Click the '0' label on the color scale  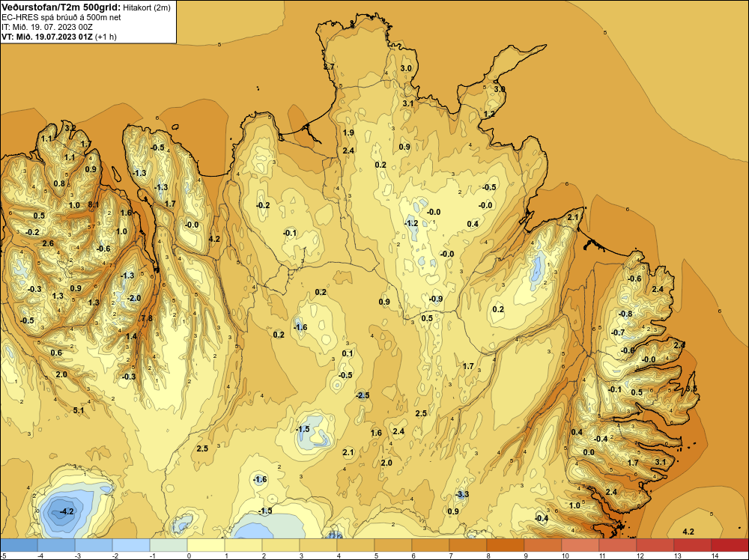(189, 556)
